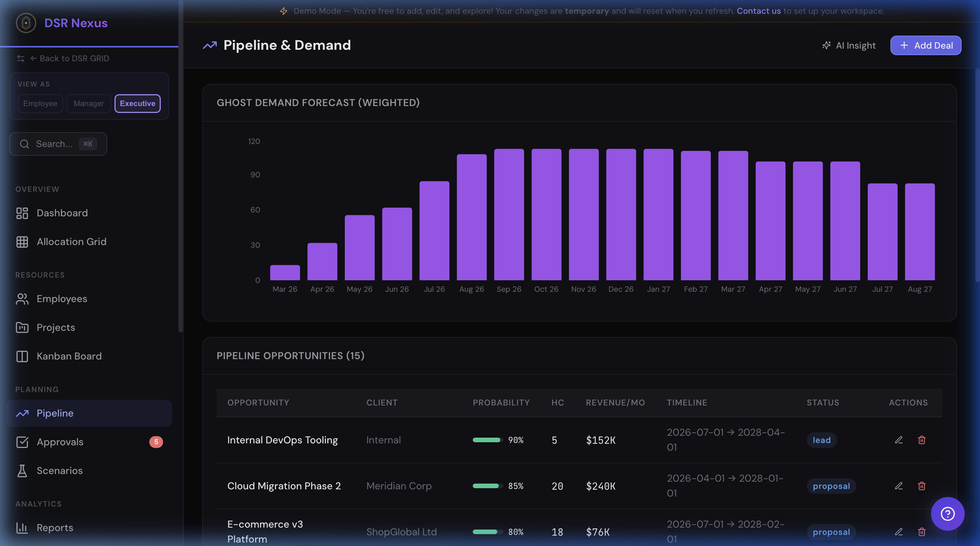Switch view to Manager mode

(x=88, y=103)
